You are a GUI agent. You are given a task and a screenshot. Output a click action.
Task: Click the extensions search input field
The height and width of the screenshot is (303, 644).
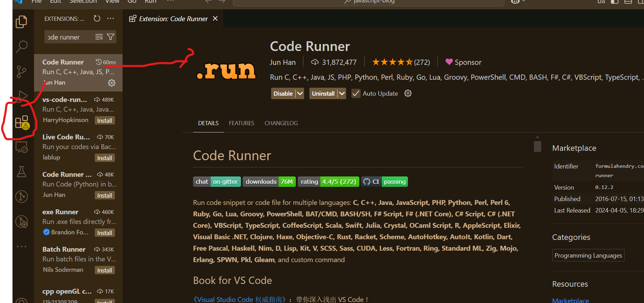69,37
